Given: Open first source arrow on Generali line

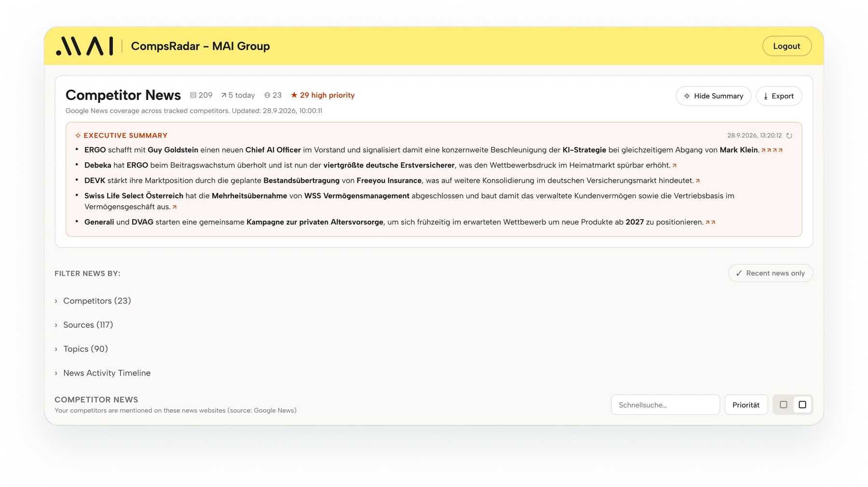Looking at the screenshot, I should click(x=707, y=223).
